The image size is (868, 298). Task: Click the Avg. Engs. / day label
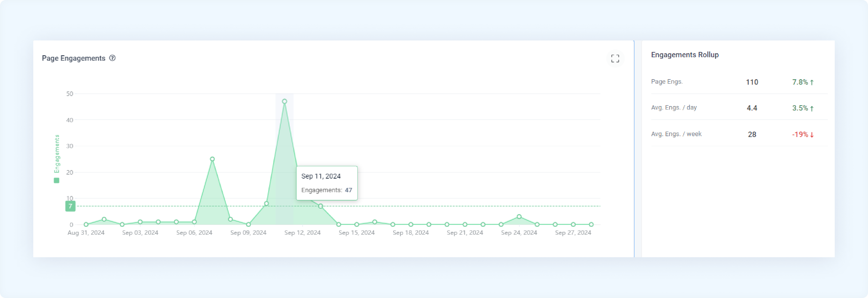(674, 108)
